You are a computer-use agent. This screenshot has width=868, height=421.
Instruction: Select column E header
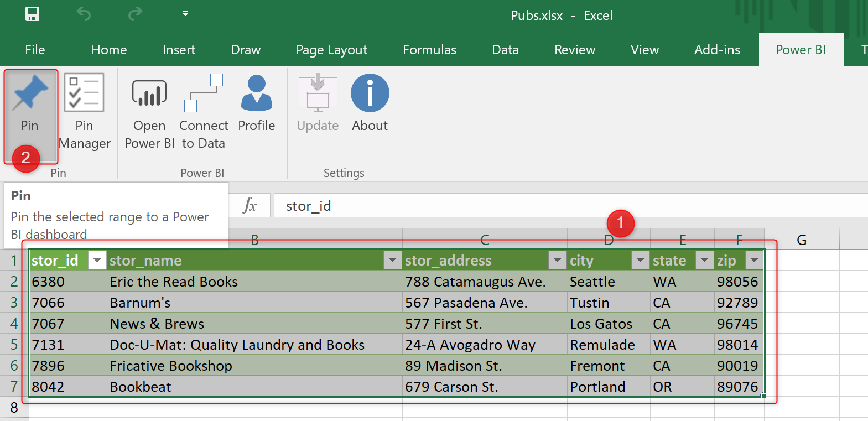click(682, 240)
